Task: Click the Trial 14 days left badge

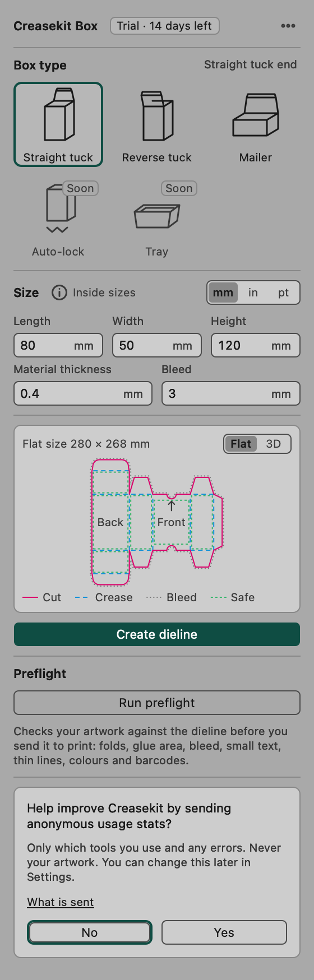Action: coord(165,26)
